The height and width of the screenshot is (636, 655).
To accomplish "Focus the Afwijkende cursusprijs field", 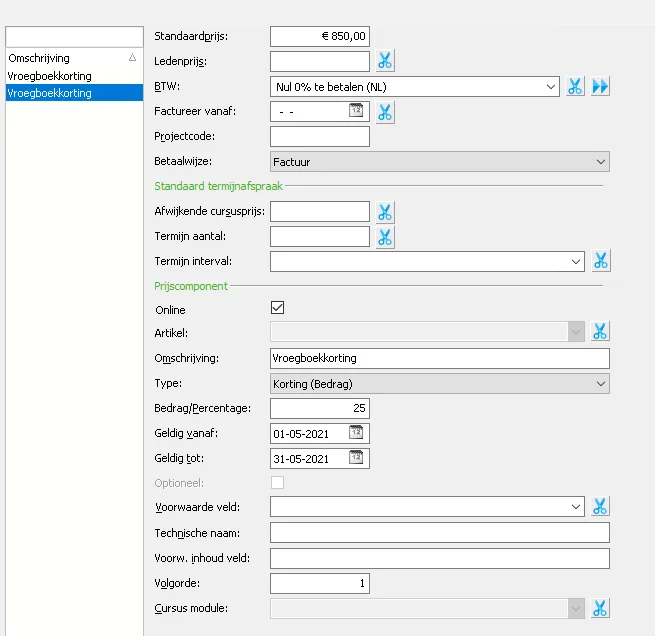I will [320, 212].
